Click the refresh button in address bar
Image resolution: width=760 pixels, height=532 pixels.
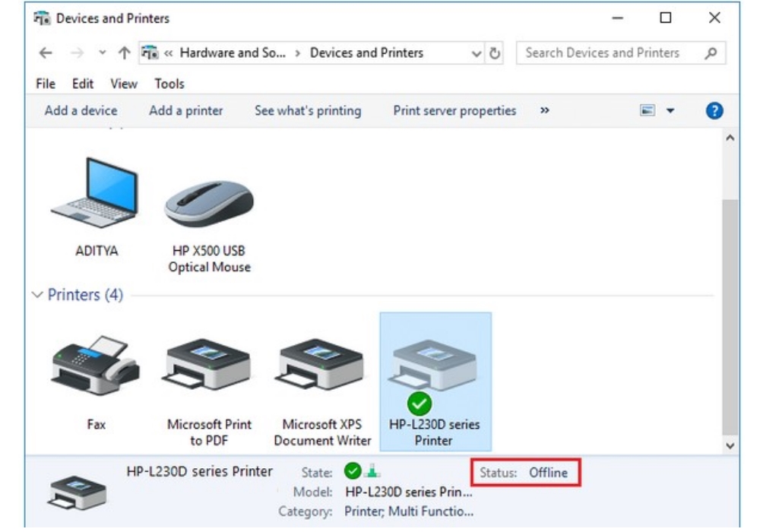point(496,53)
